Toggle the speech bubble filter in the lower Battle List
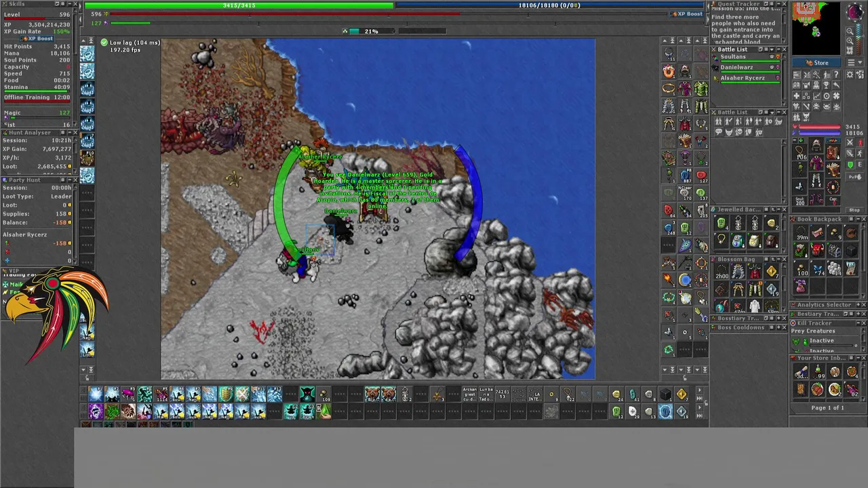Screen dimensions: 868x488 point(719,132)
